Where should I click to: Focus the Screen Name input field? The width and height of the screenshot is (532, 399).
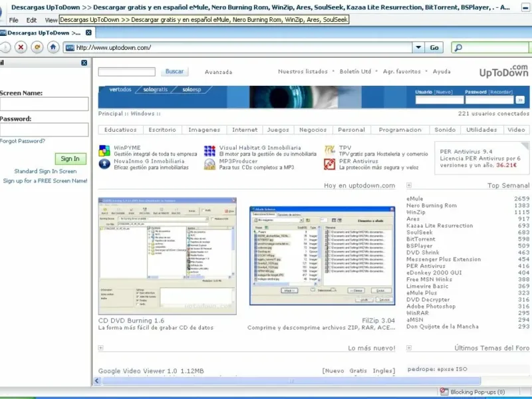(44, 104)
